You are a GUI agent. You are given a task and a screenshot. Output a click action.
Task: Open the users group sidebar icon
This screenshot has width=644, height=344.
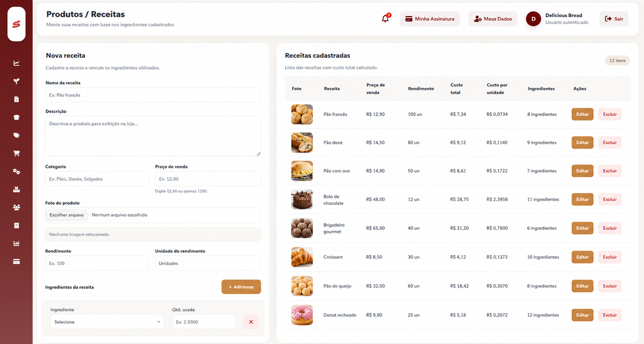pyautogui.click(x=17, y=207)
